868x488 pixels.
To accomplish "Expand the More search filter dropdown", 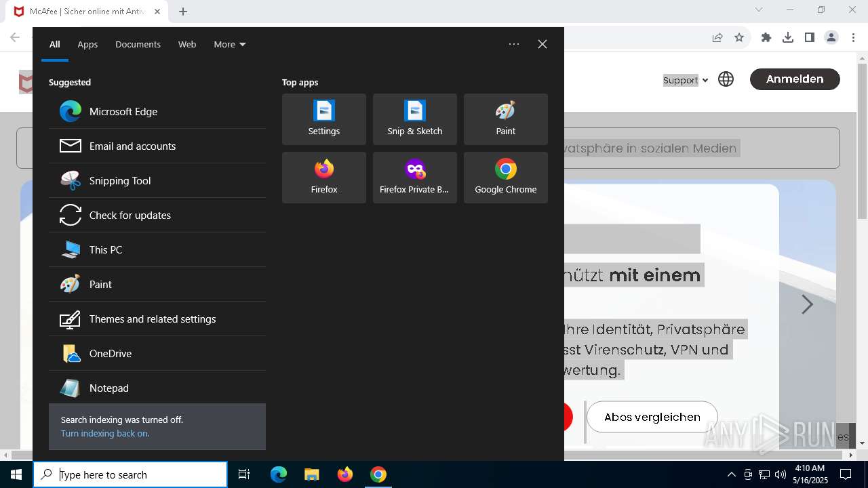I will (230, 44).
